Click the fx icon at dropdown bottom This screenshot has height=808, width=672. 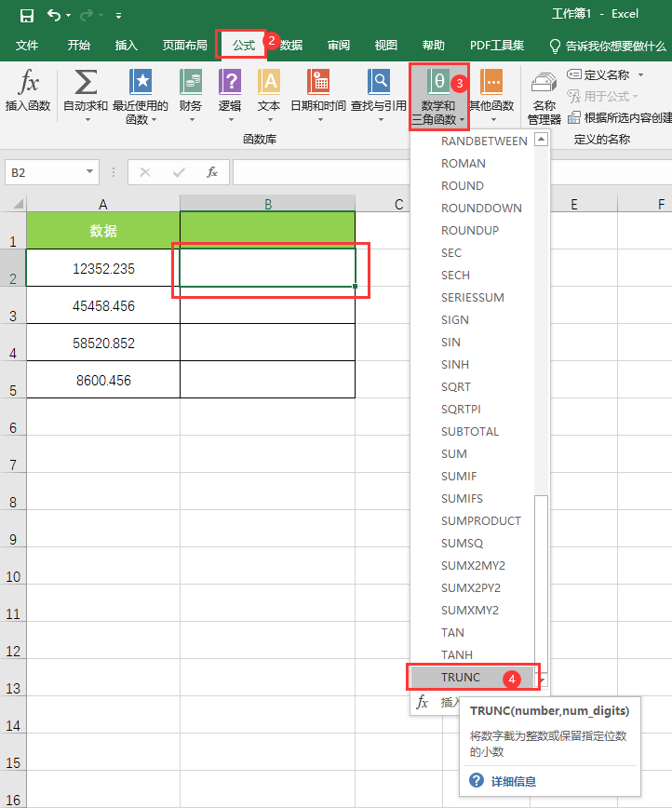pyautogui.click(x=423, y=702)
